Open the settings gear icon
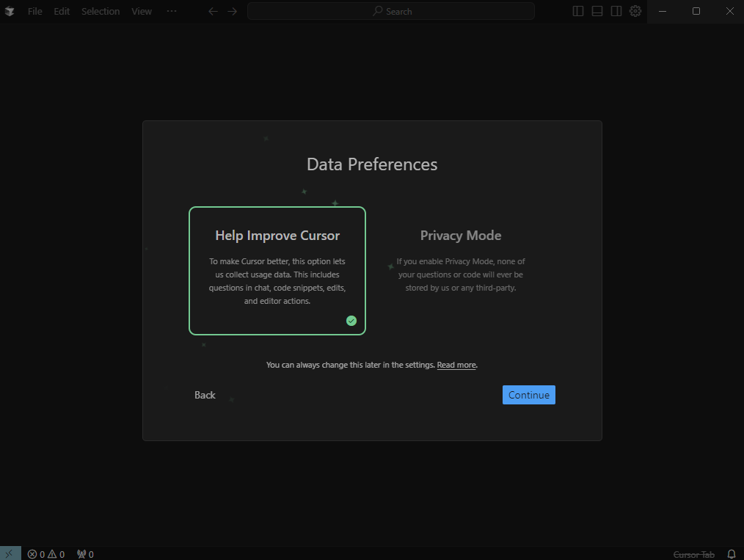 click(x=635, y=11)
